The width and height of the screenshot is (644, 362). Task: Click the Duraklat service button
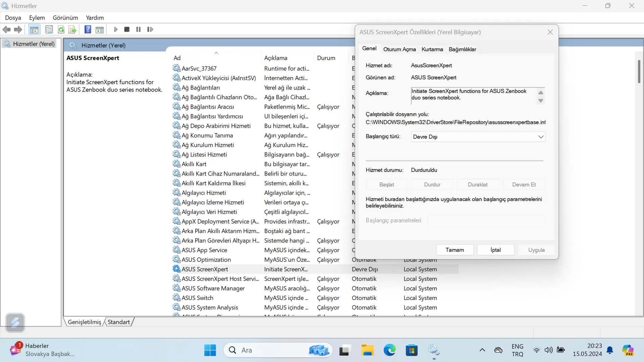point(478,185)
